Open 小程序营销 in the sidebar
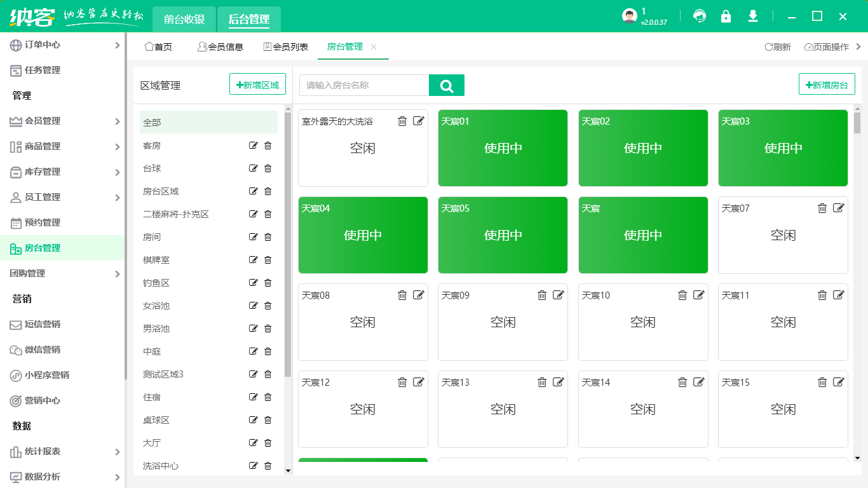868x488 pixels. click(62, 376)
